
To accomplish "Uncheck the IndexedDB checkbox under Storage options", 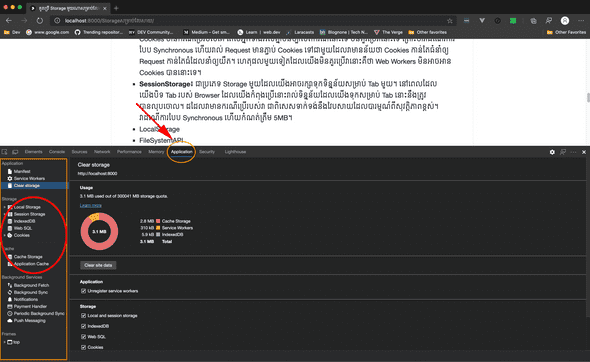I will click(x=84, y=326).
